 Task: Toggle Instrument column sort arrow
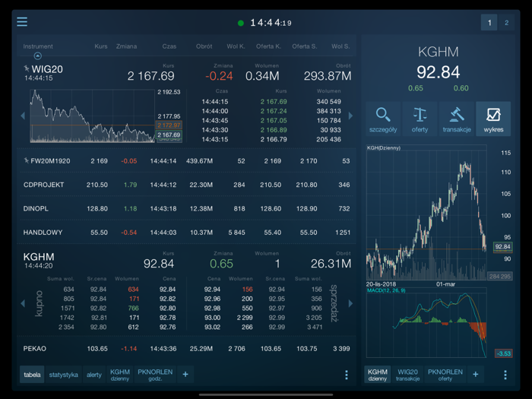coord(38,56)
